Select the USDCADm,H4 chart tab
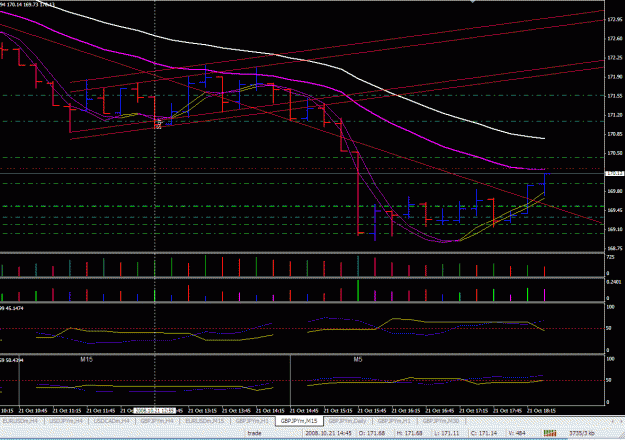Screen dimensions: 625x440 pos(112,421)
